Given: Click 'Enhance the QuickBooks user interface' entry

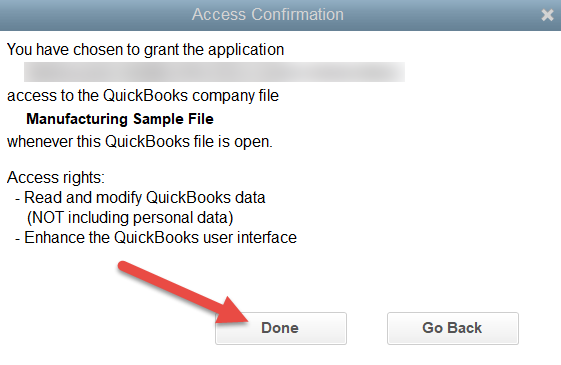Looking at the screenshot, I should (160, 238).
